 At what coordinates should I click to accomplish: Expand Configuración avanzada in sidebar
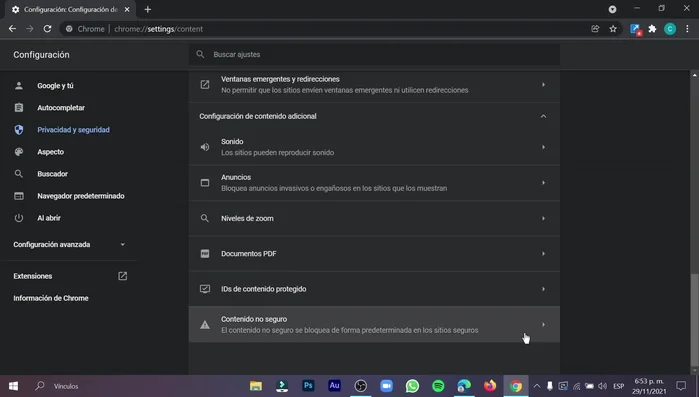(69, 244)
